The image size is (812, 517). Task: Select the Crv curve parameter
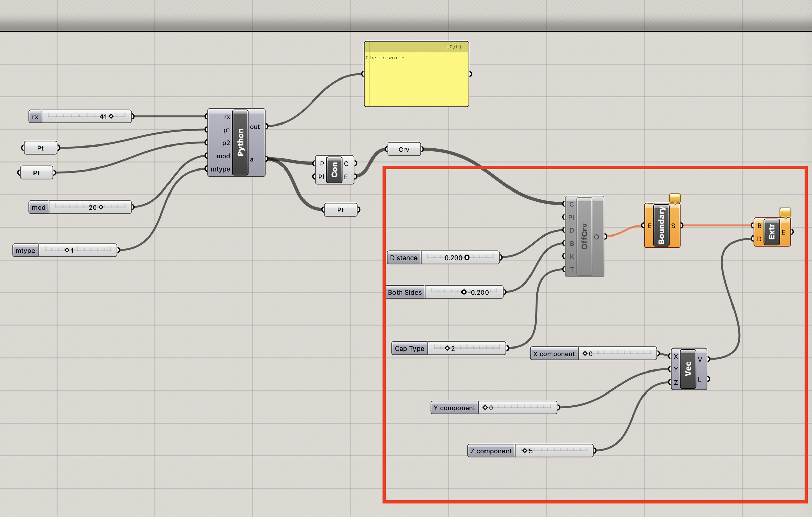pos(404,149)
